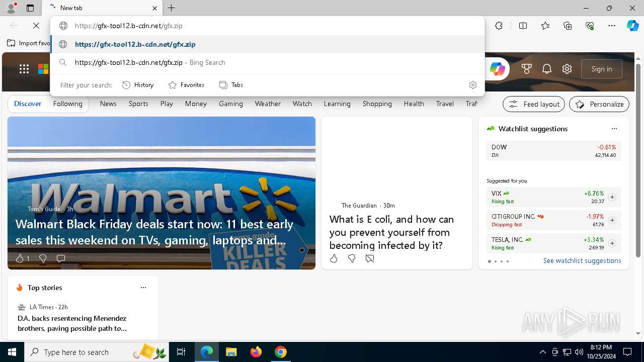Open Feed layout options
The width and height of the screenshot is (644, 362).
[534, 104]
